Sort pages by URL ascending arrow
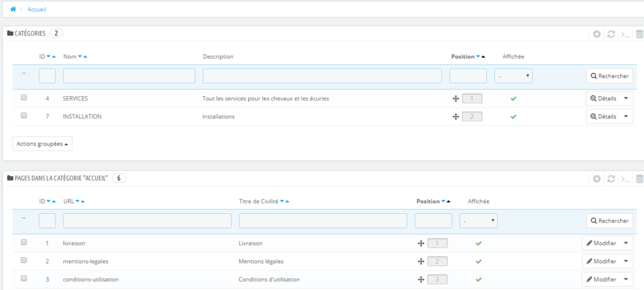This screenshot has width=644, height=290. click(83, 201)
